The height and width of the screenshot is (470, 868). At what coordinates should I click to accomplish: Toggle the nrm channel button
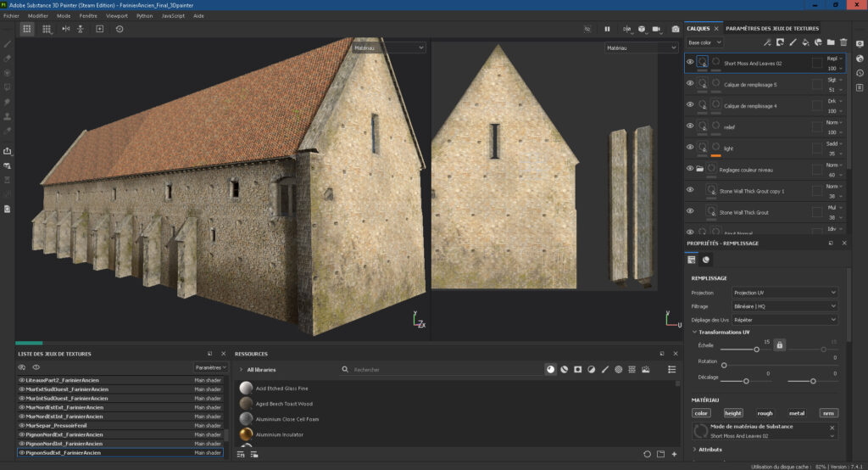pos(829,413)
